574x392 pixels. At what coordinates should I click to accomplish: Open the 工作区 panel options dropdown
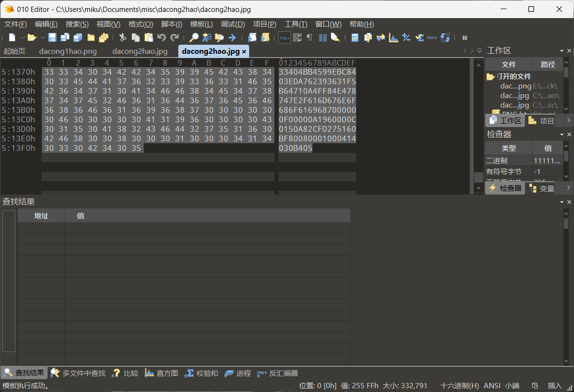click(561, 50)
